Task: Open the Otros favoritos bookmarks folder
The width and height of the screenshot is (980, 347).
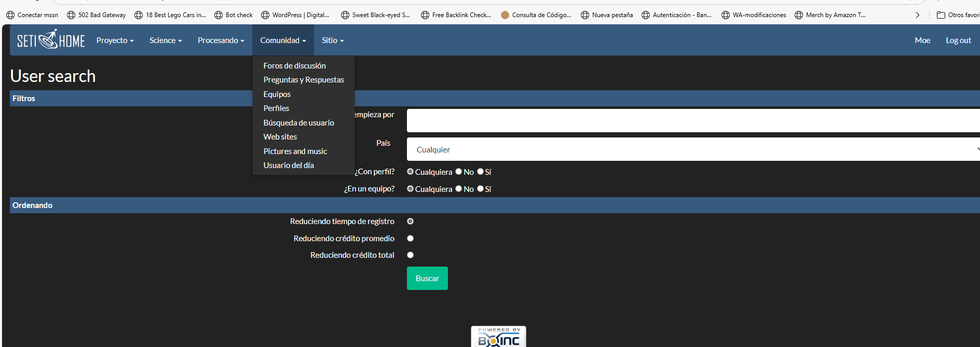Action: click(958, 15)
